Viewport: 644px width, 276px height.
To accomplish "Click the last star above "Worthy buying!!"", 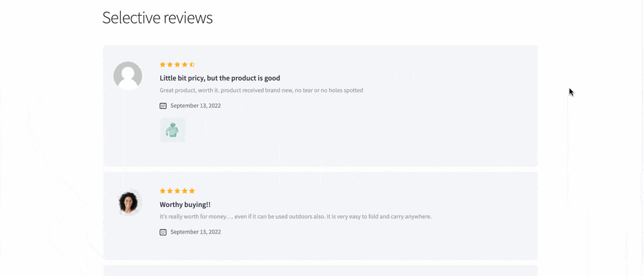I will pos(192,191).
